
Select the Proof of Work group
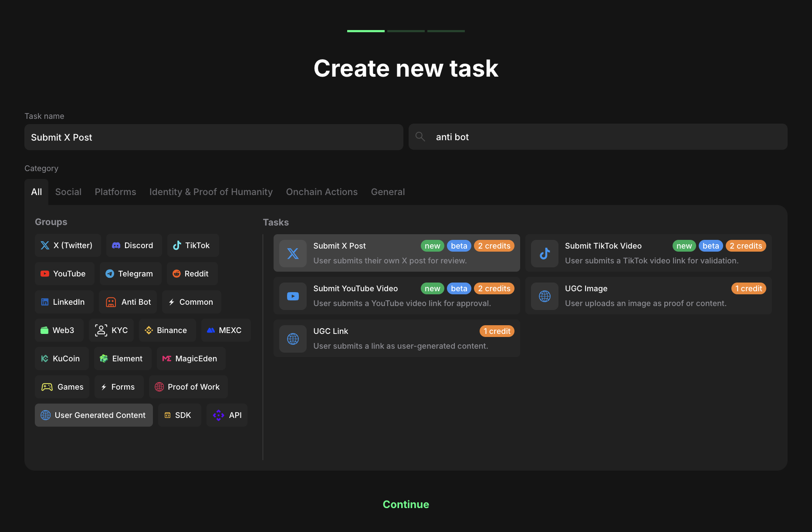click(188, 387)
